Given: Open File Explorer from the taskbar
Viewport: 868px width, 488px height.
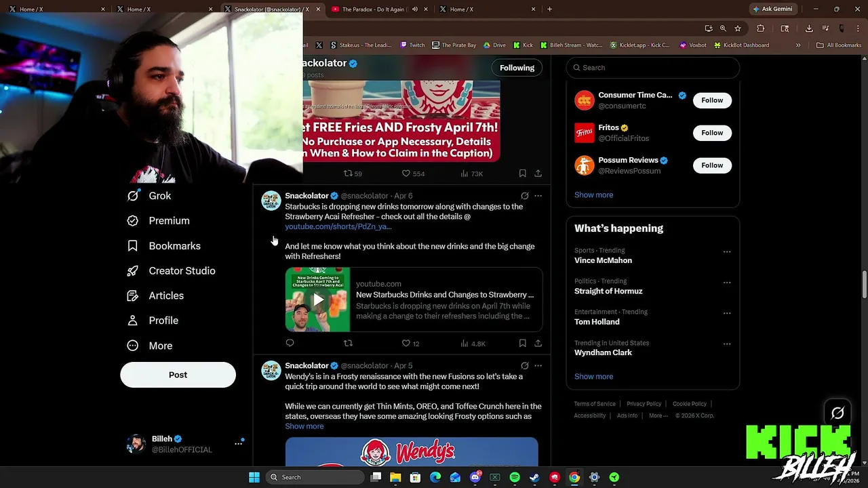Looking at the screenshot, I should pos(395,477).
